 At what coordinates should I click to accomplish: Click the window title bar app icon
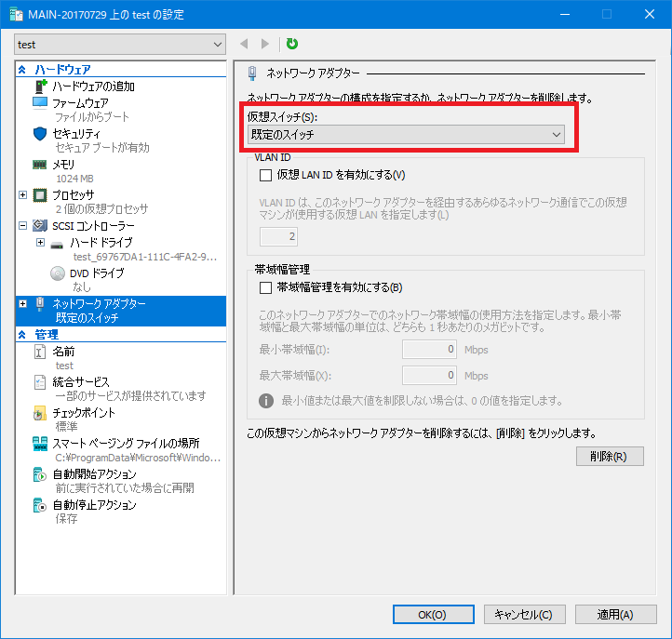pos(16,15)
